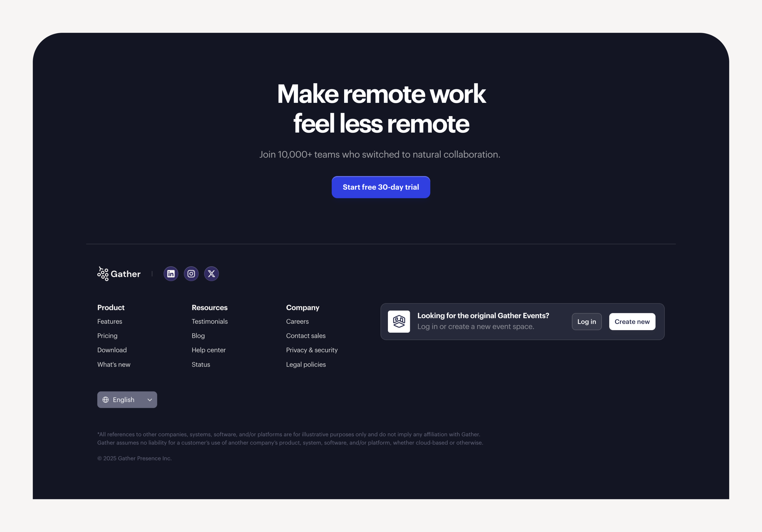
Task: Click Start free 30-day trial
Action: tap(381, 187)
